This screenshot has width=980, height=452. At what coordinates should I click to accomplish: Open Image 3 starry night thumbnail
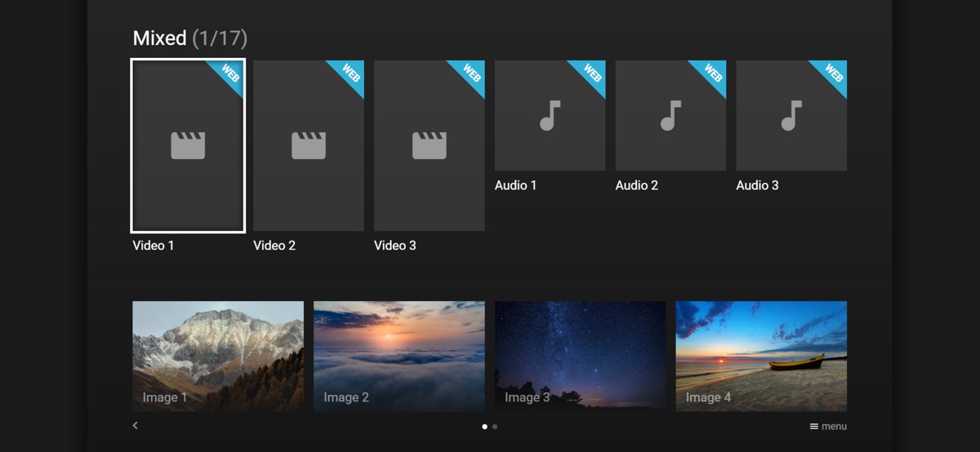coord(580,356)
